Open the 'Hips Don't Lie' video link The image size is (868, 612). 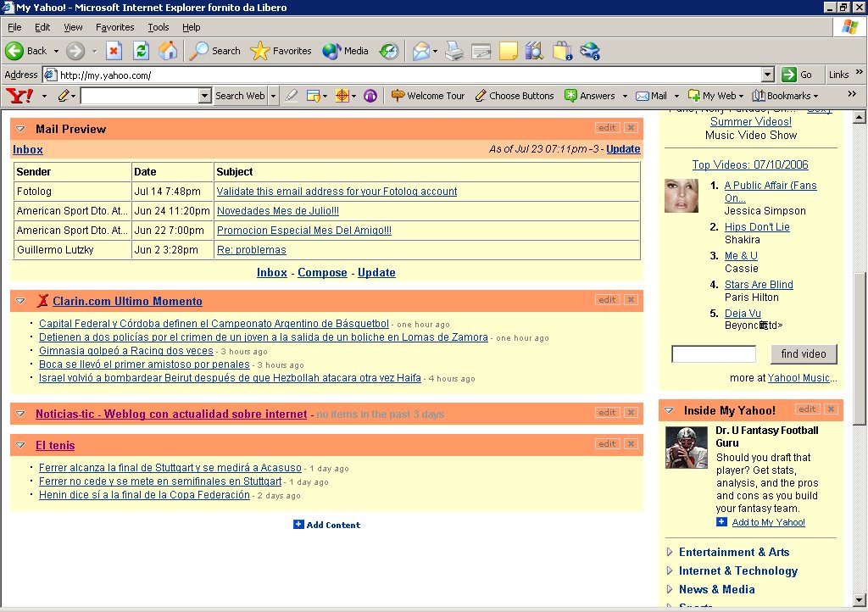[757, 227]
